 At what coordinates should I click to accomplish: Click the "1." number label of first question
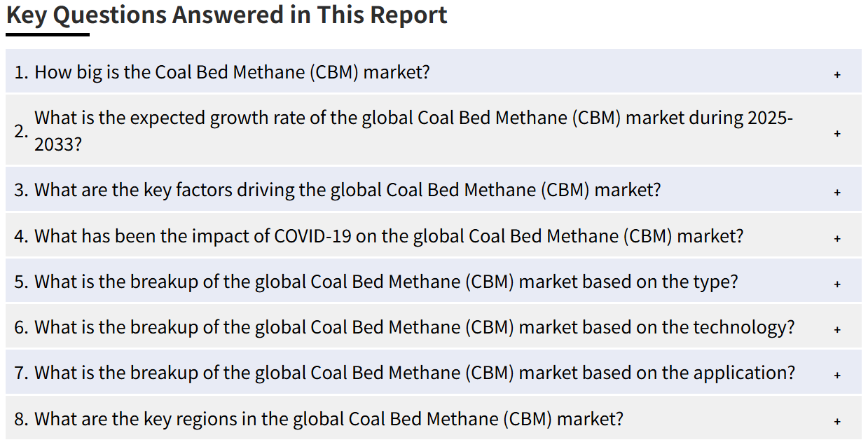(21, 72)
